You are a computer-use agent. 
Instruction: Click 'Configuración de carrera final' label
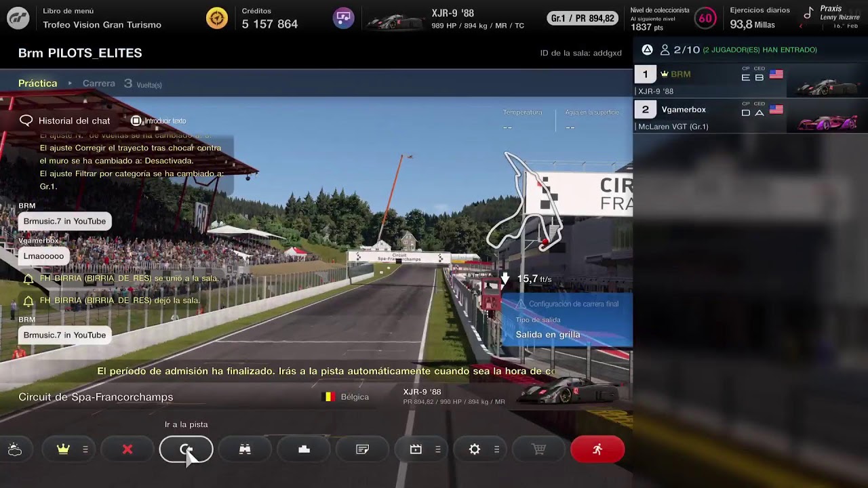click(x=574, y=304)
